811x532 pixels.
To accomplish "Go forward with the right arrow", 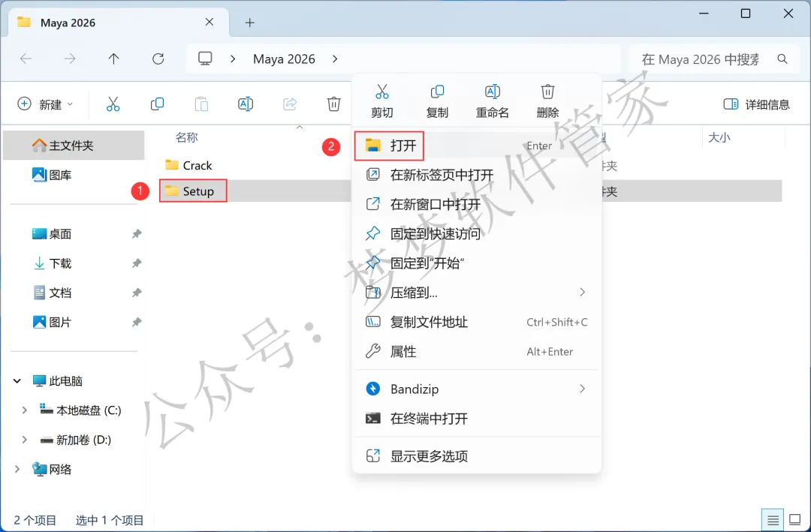I will coord(69,59).
